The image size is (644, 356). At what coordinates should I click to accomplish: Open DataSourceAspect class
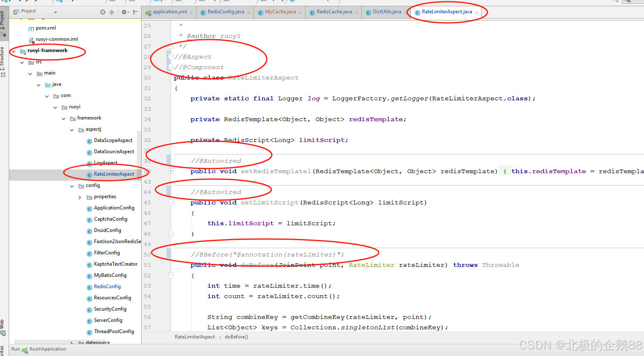[114, 152]
